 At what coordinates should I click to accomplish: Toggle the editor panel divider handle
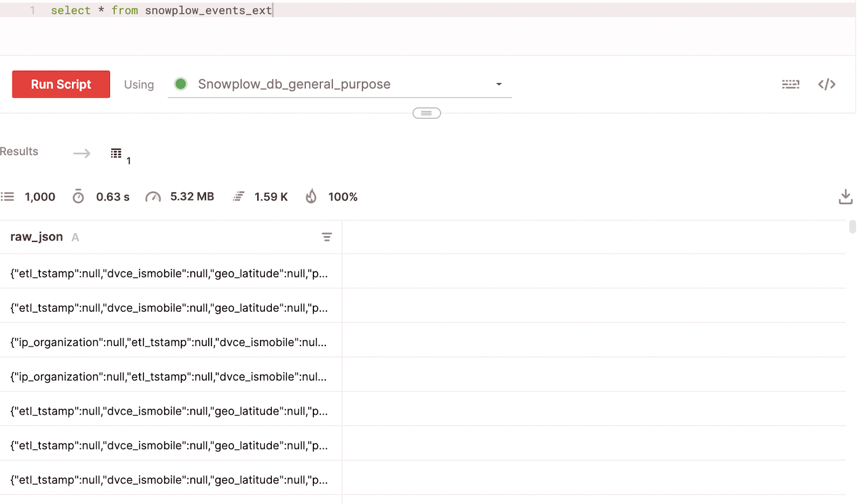pyautogui.click(x=426, y=113)
